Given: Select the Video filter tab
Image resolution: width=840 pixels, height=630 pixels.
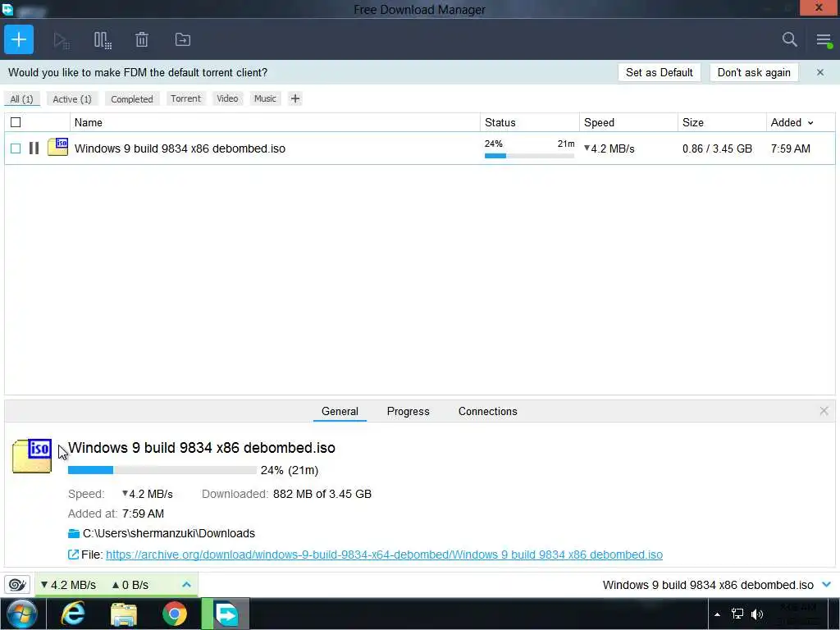Looking at the screenshot, I should coord(227,98).
